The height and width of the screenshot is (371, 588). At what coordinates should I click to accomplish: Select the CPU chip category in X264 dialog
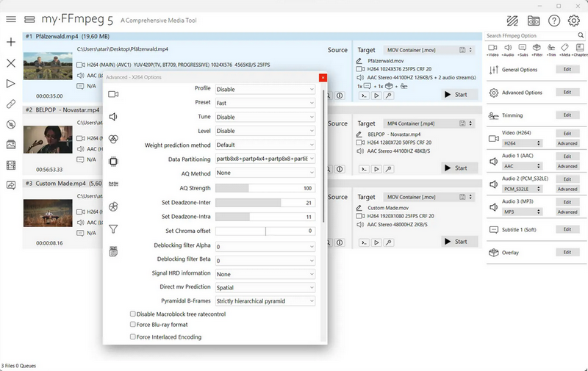pos(113,162)
